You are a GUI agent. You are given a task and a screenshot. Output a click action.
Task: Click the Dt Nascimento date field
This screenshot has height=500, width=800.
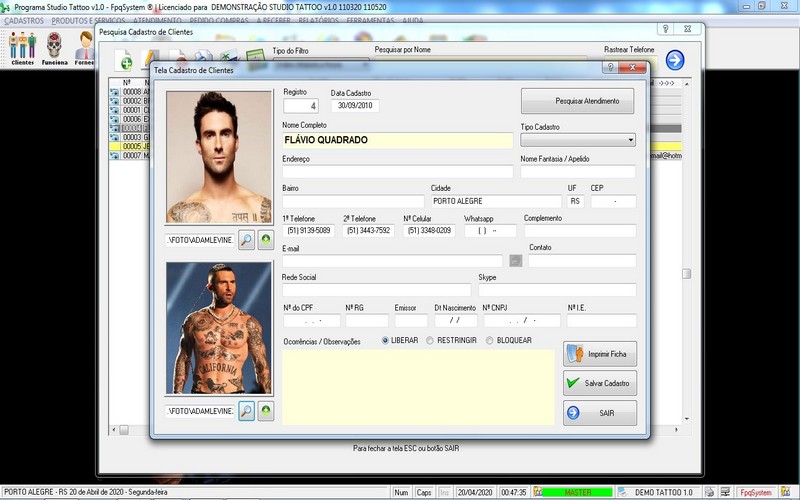456,320
